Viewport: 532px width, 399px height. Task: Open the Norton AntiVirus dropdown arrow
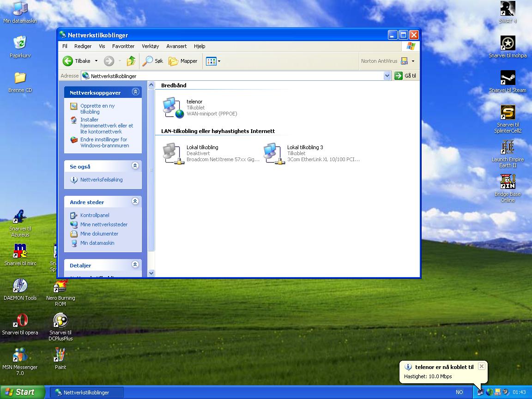(x=413, y=61)
